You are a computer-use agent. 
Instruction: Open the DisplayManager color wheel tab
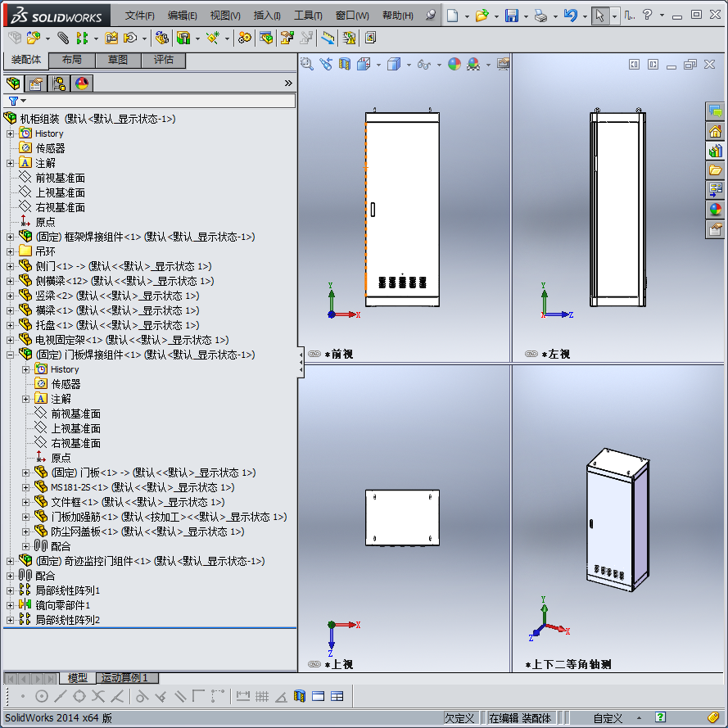82,84
